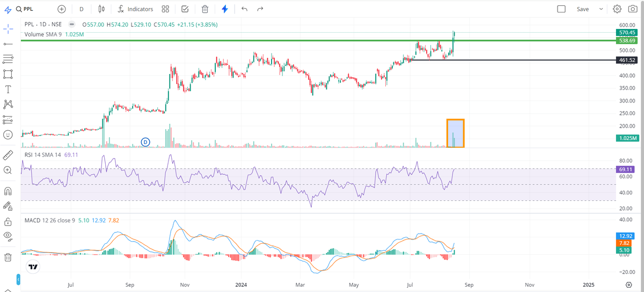Image resolution: width=644 pixels, height=292 pixels.
Task: Select the forecasting and measurement tool
Action: 8,119
